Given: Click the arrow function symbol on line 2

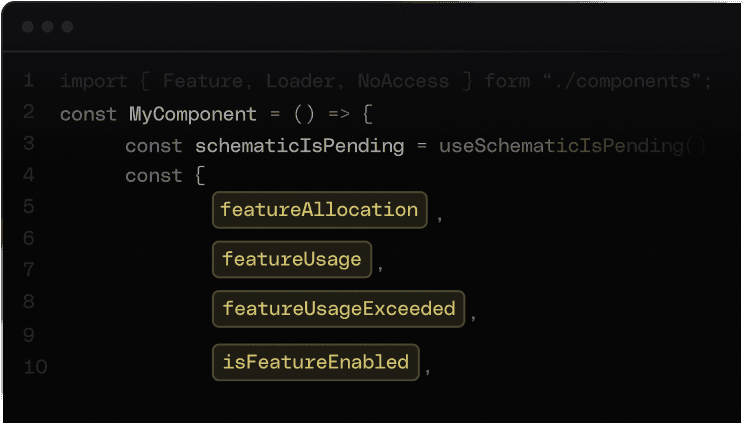Looking at the screenshot, I should [338, 114].
